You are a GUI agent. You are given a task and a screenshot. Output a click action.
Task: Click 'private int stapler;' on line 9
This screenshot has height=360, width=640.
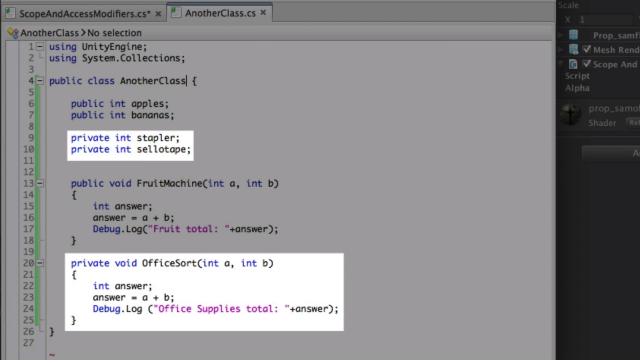point(125,138)
